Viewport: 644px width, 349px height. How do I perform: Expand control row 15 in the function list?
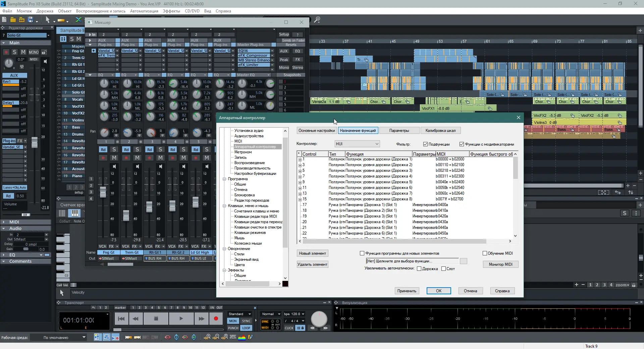pos(300,199)
